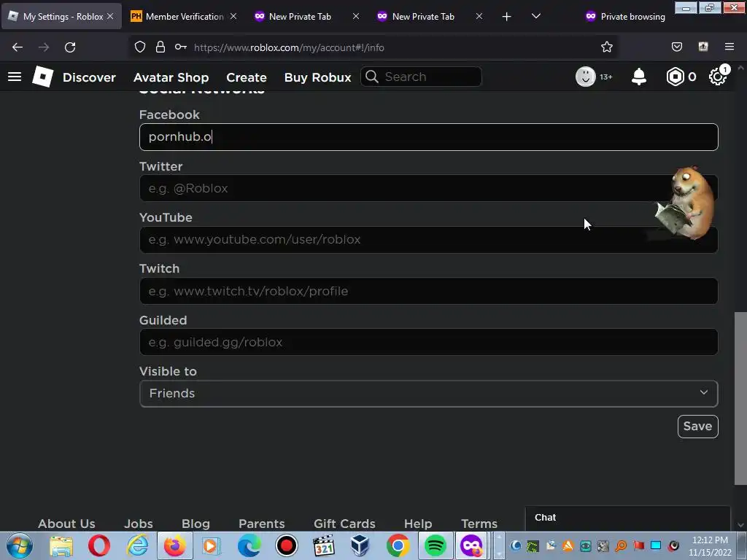This screenshot has width=747, height=560.
Task: Open a new tab with plus icon
Action: 506,17
